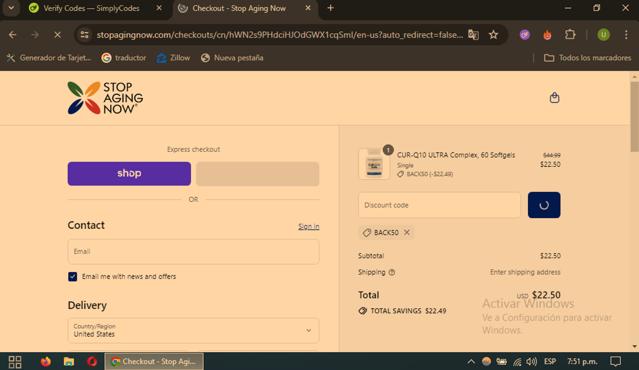Click the blank express checkout button
The height and width of the screenshot is (370, 639).
click(258, 174)
